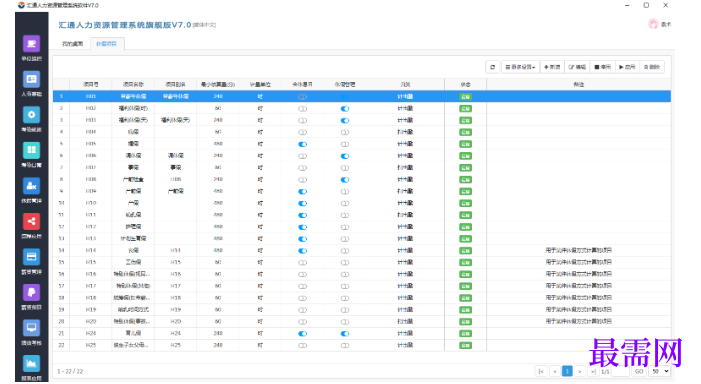Click the remarks column header at the right

(x=579, y=84)
